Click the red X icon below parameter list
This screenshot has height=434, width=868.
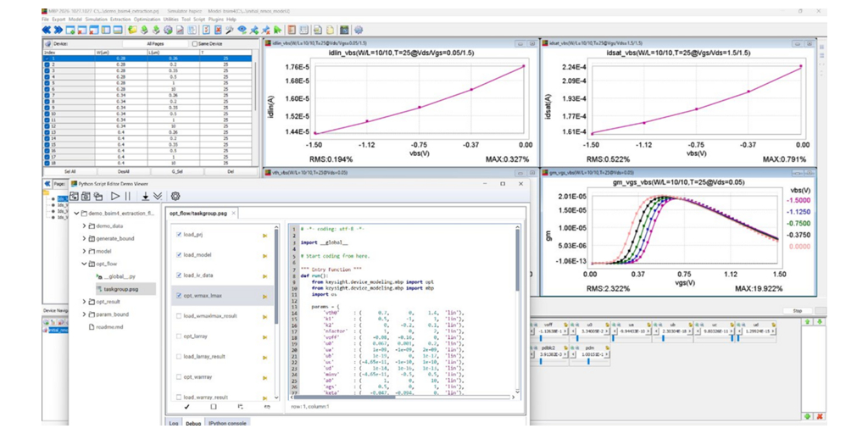[x=820, y=416]
